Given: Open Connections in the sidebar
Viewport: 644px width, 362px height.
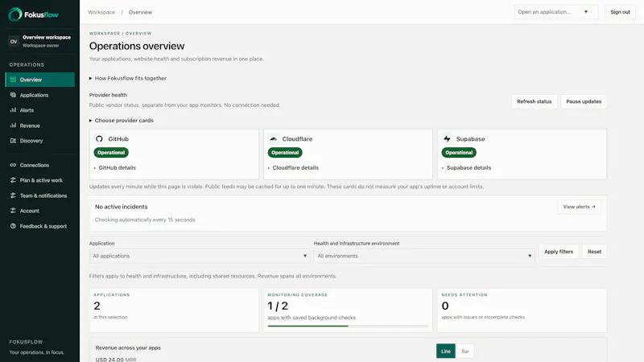Looking at the screenshot, I should 39,165.
